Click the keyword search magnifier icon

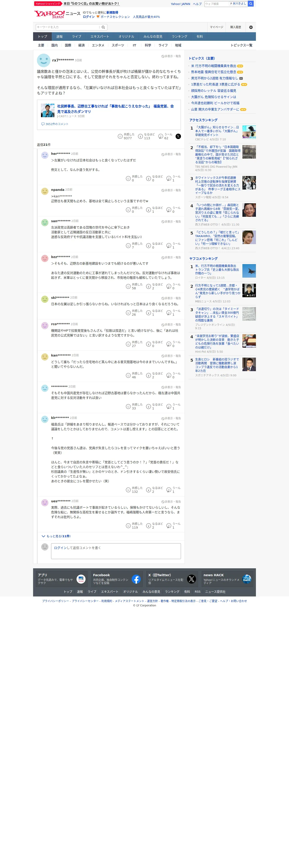103,27
